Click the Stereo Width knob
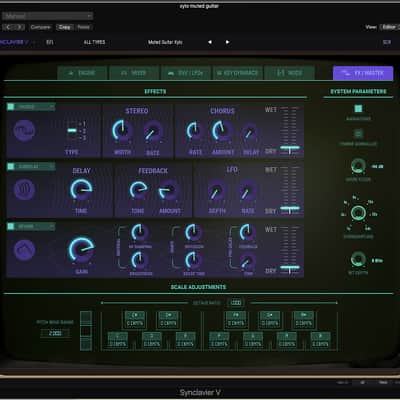Image resolution: width=400 pixels, height=400 pixels. [x=122, y=130]
